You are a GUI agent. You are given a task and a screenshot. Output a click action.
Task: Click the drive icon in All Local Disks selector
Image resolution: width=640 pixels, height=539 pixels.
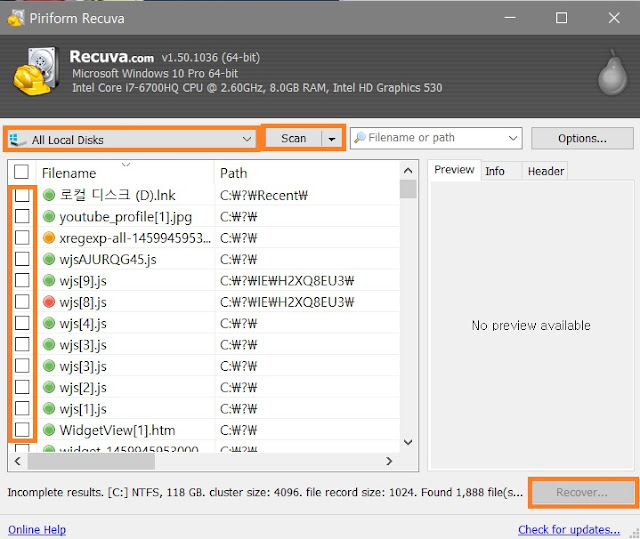tap(18, 140)
